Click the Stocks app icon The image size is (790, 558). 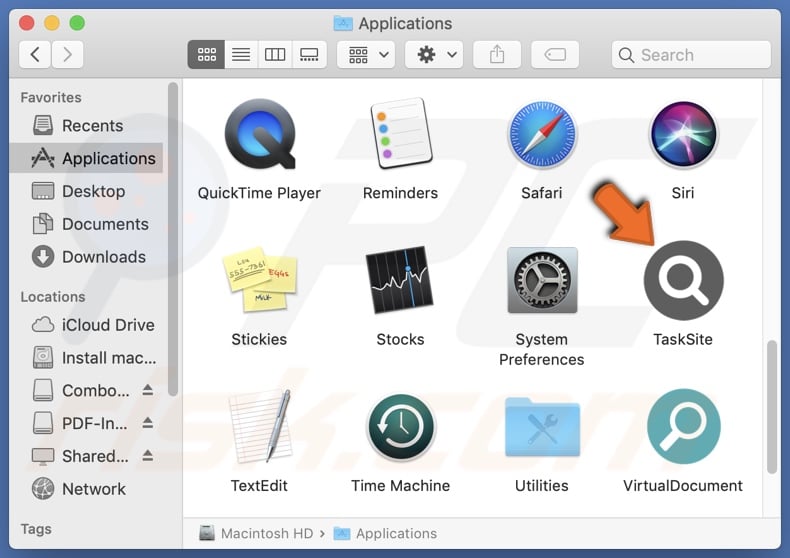[401, 280]
